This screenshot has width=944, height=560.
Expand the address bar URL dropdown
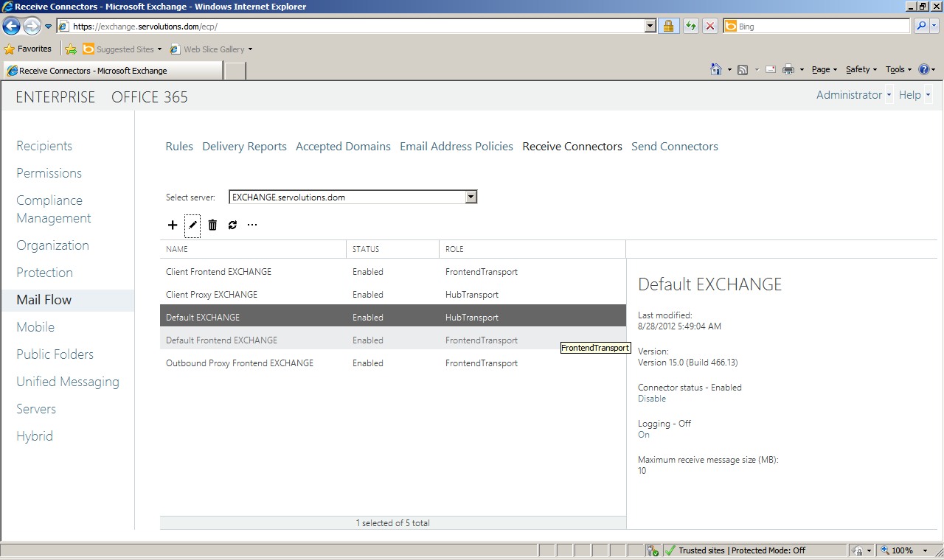click(650, 26)
